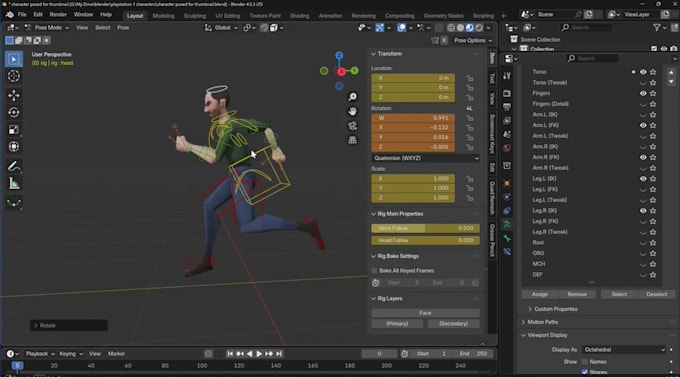Select Wireframe viewport shading mode
The height and width of the screenshot is (377, 680).
[451, 28]
